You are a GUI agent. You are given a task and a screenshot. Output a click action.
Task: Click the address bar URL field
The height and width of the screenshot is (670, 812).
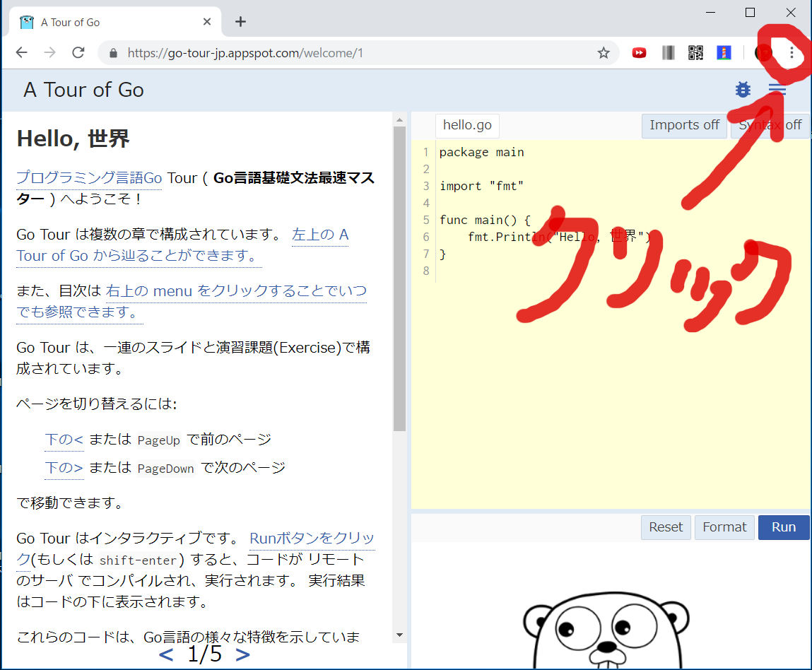(358, 53)
